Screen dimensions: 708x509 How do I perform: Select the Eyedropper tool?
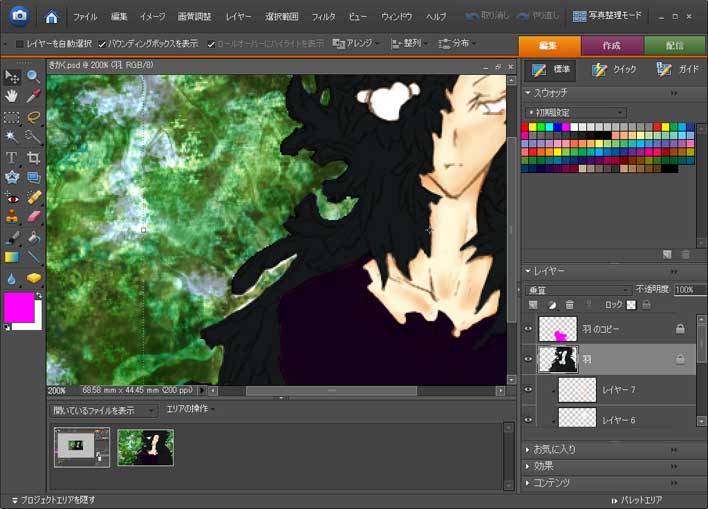tap(33, 96)
